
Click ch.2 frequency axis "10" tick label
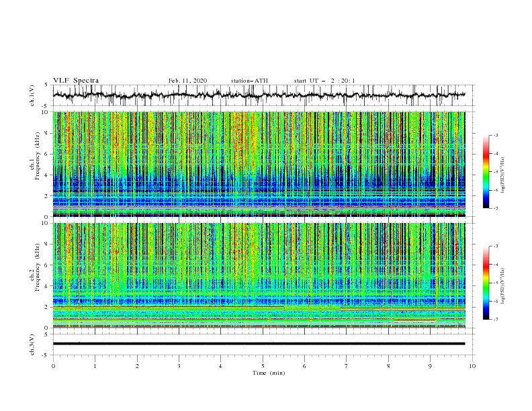pyautogui.click(x=46, y=223)
